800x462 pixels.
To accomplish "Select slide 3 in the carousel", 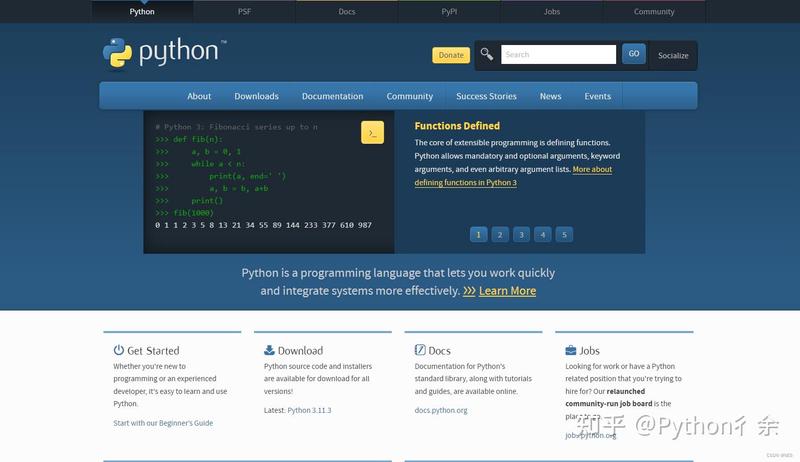I will coord(521,235).
